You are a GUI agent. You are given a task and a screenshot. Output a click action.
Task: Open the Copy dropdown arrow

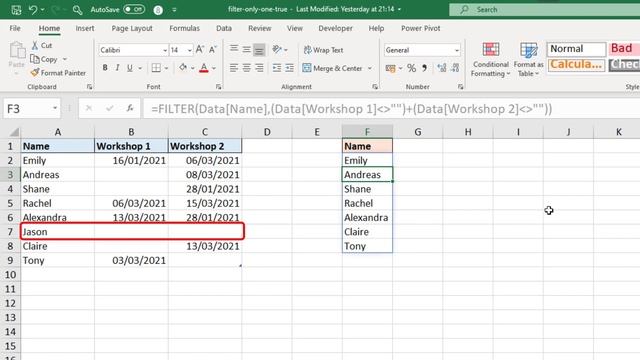pos(65,60)
